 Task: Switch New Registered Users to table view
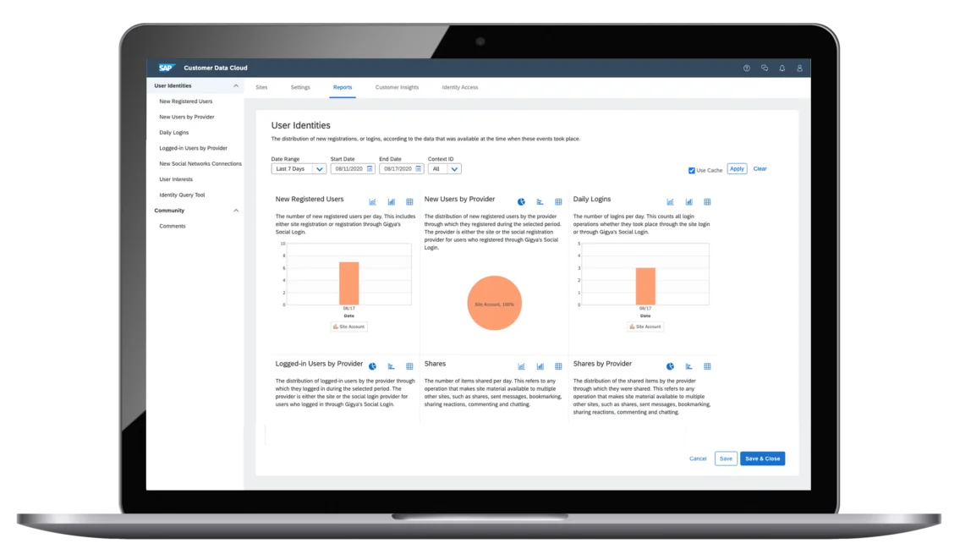(x=410, y=201)
